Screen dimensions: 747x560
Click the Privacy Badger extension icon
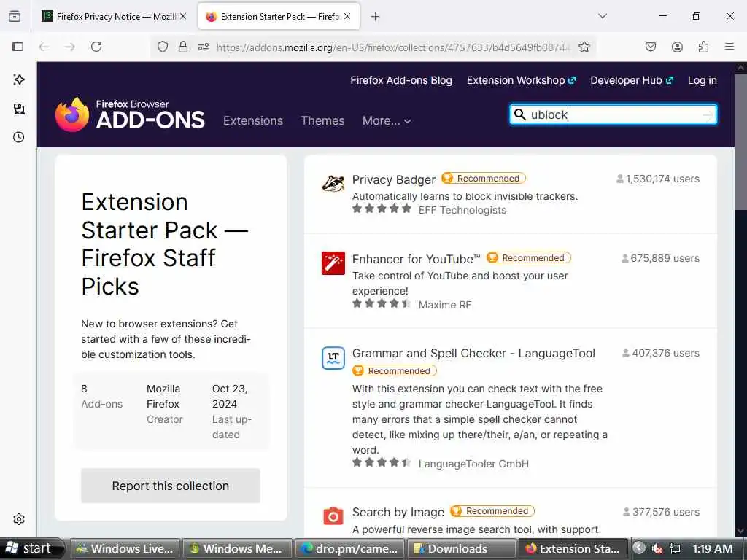click(x=333, y=183)
